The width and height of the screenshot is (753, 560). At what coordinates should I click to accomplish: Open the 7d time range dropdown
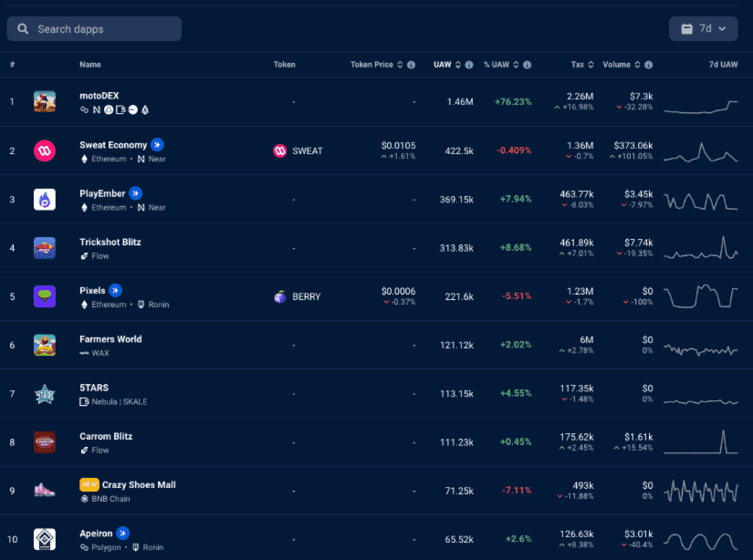(704, 29)
